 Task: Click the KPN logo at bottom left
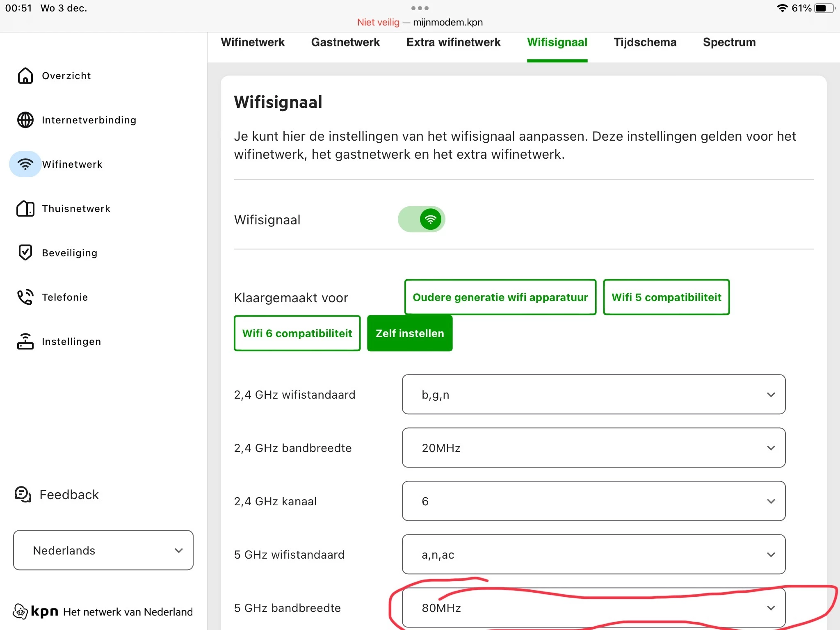pyautogui.click(x=36, y=612)
